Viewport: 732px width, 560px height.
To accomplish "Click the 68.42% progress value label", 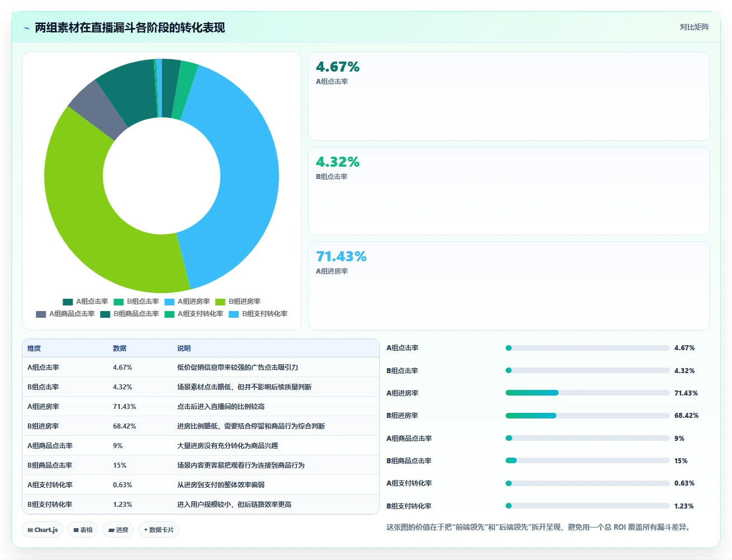I will 686,416.
